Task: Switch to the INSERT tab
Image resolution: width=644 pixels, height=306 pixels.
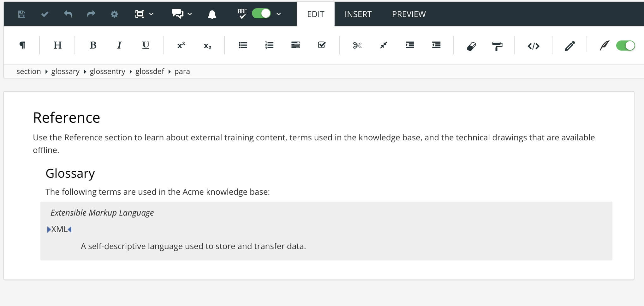Action: tap(358, 14)
